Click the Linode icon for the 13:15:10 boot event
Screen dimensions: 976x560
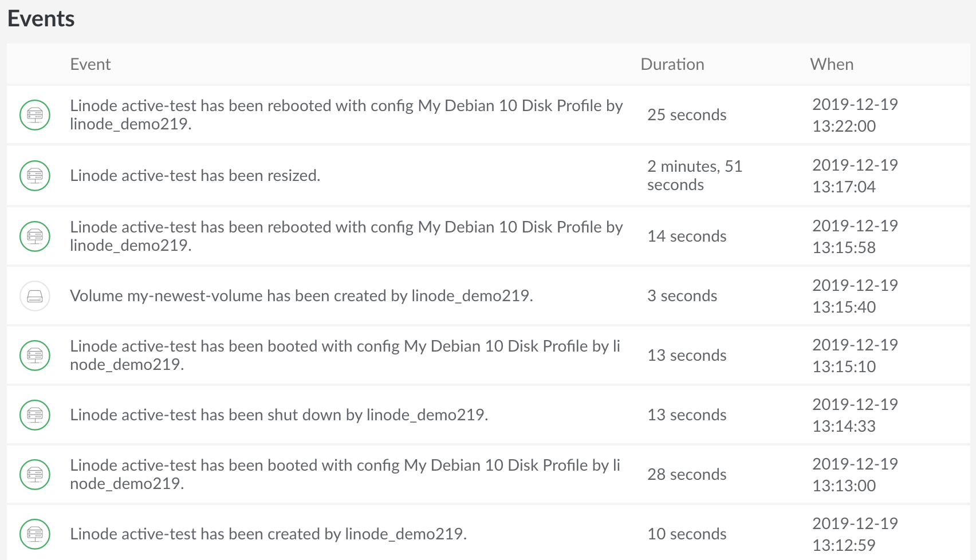click(x=35, y=356)
